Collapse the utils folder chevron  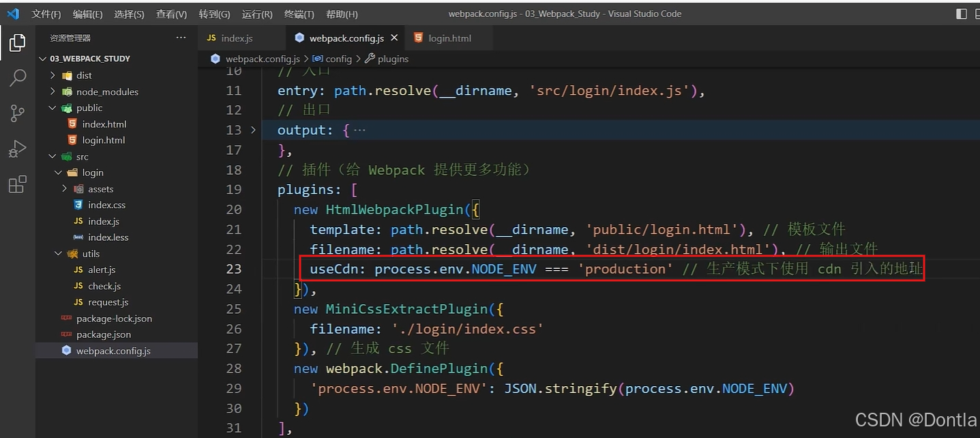click(59, 254)
